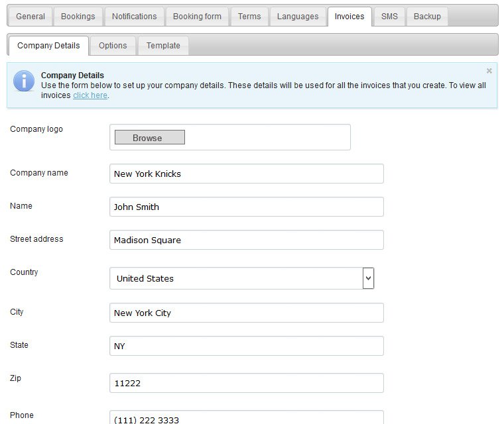Click the Zip field showing 11222

(x=247, y=383)
